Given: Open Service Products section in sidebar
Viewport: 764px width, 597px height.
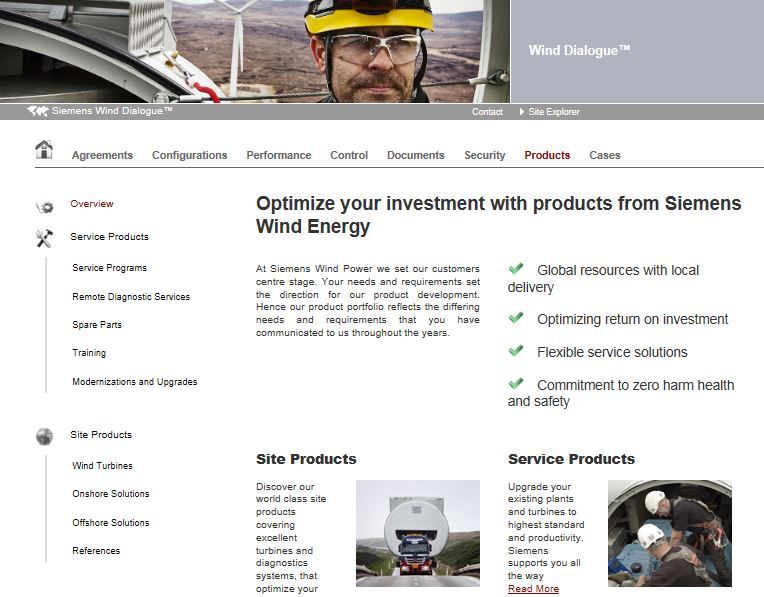Looking at the screenshot, I should pos(110,237).
